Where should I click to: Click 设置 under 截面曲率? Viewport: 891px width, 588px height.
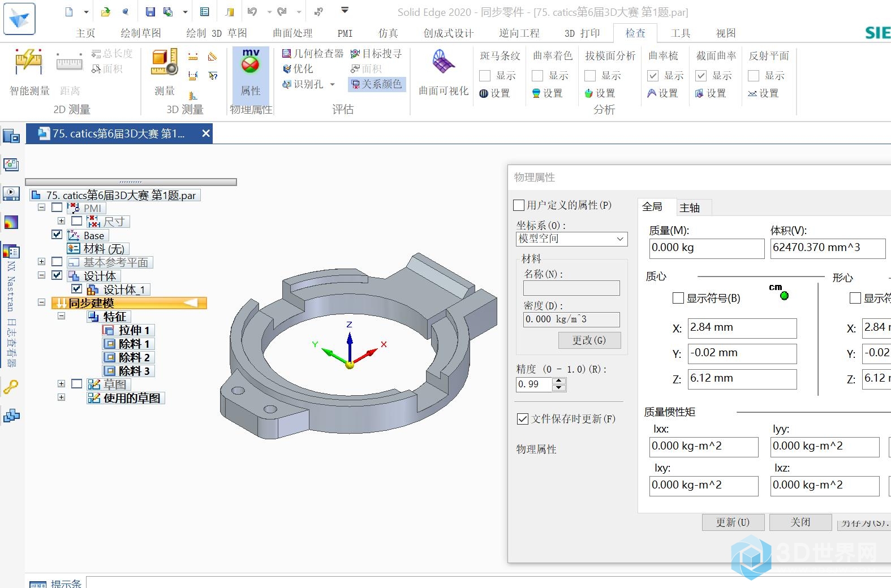click(711, 93)
